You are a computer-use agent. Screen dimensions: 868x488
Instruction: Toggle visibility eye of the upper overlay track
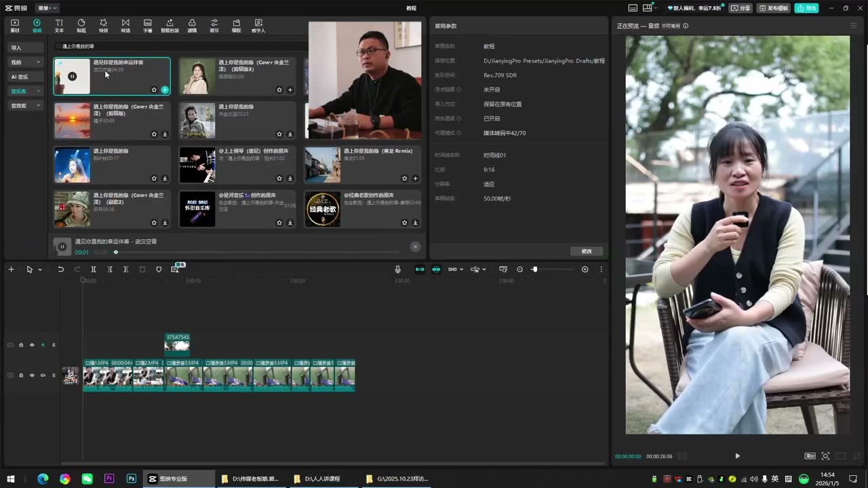tap(32, 345)
